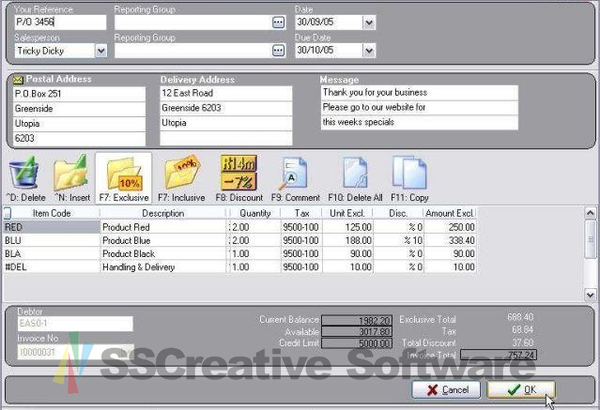Click the Invoice No. field

pyautogui.click(x=75, y=352)
